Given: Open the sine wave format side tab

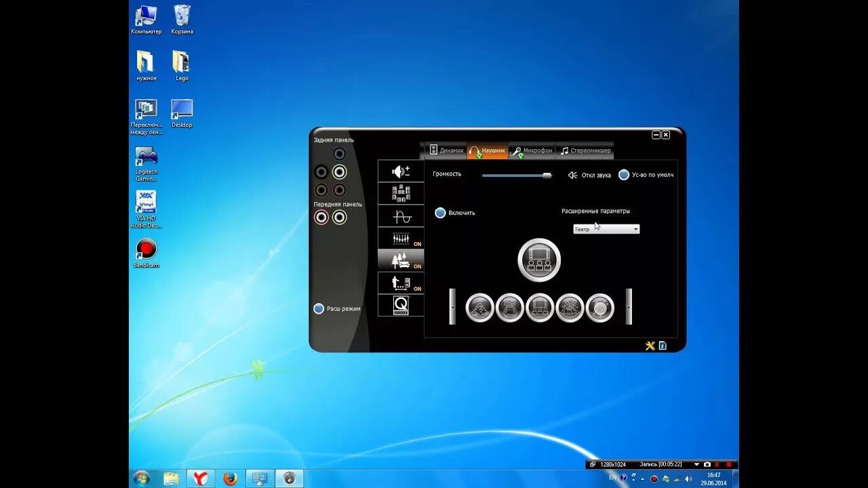Looking at the screenshot, I should pos(401,216).
